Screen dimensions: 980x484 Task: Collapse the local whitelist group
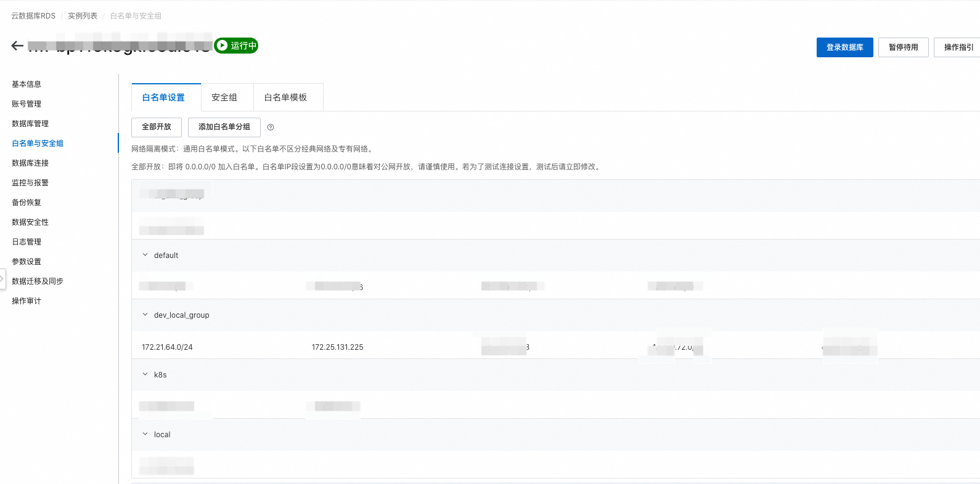[145, 434]
